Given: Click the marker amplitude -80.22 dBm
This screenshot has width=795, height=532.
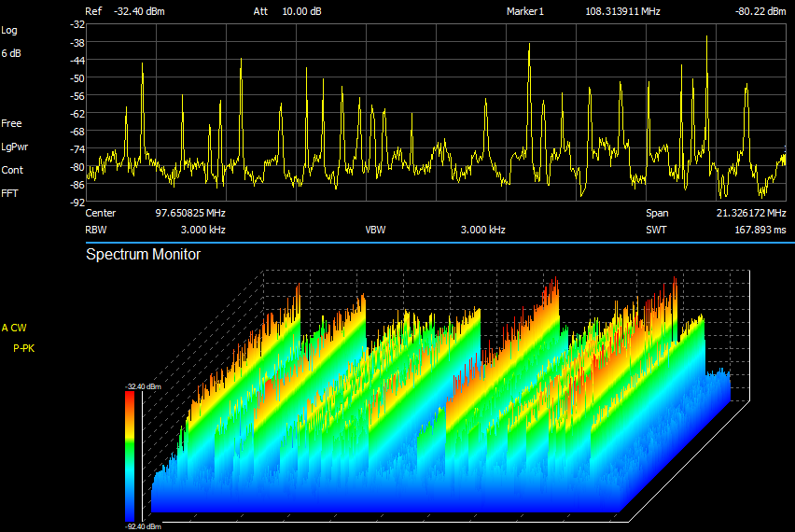Looking at the screenshot, I should pyautogui.click(x=760, y=11).
